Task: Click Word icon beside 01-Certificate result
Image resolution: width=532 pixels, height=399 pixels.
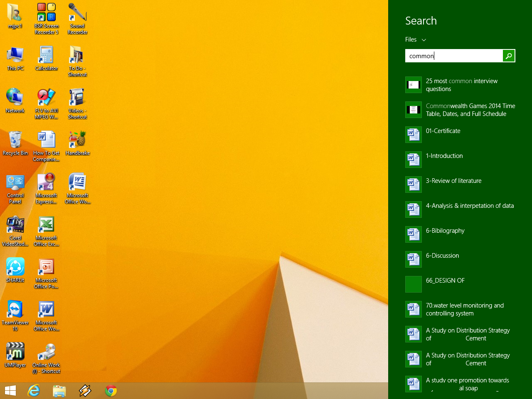Action: click(414, 135)
